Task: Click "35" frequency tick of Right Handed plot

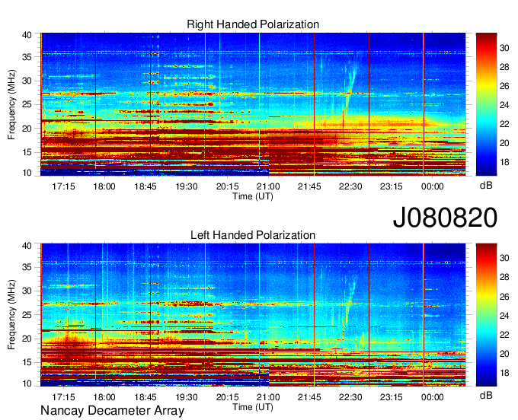Action: pyautogui.click(x=27, y=57)
